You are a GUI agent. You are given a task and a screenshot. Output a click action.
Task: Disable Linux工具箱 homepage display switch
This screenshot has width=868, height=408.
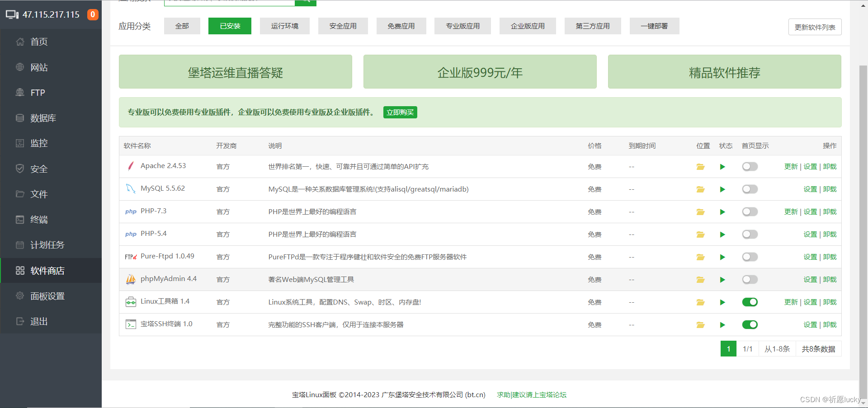(750, 302)
